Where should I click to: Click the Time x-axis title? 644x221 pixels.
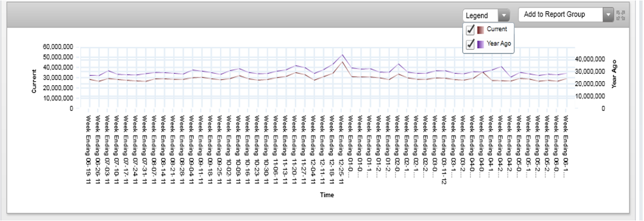click(x=326, y=195)
